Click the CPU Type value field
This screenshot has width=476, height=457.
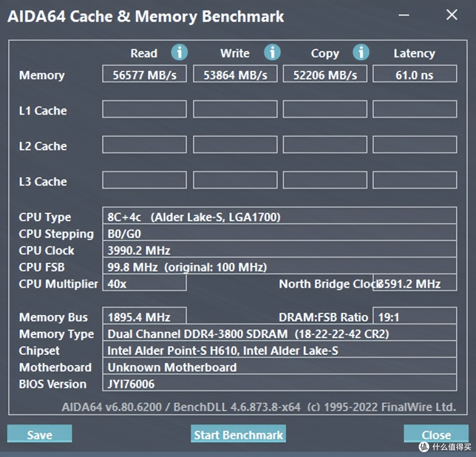point(279,216)
